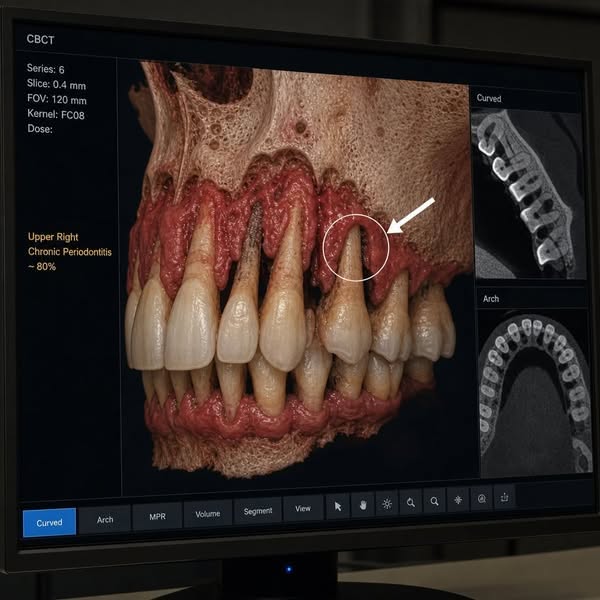Select the plain magnifier zoom tool

tap(434, 501)
